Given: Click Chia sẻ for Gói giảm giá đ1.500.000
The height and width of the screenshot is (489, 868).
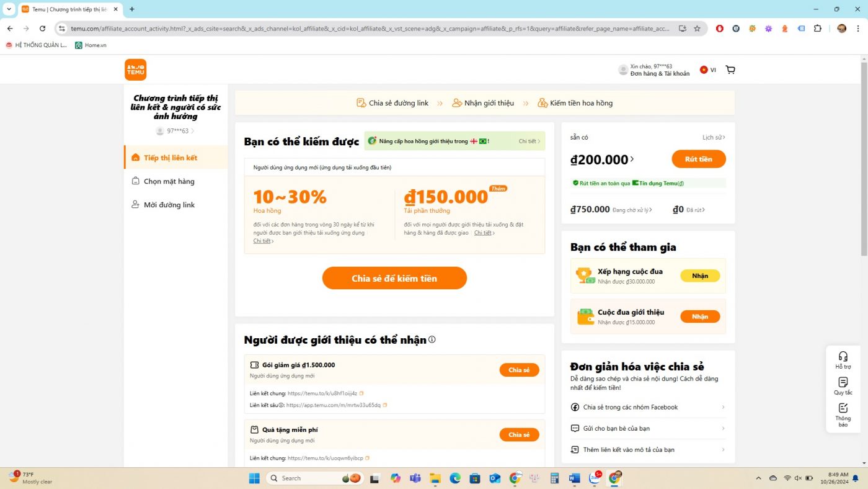Looking at the screenshot, I should point(519,370).
